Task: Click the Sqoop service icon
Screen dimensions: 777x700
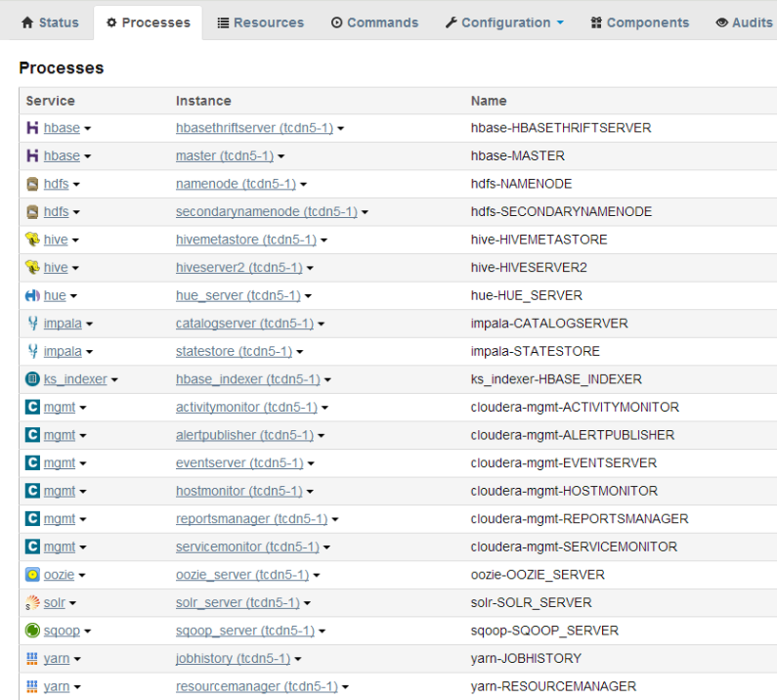Action: 32,631
